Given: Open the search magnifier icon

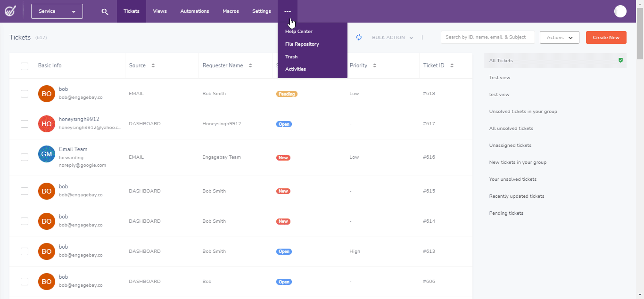Looking at the screenshot, I should point(105,11).
